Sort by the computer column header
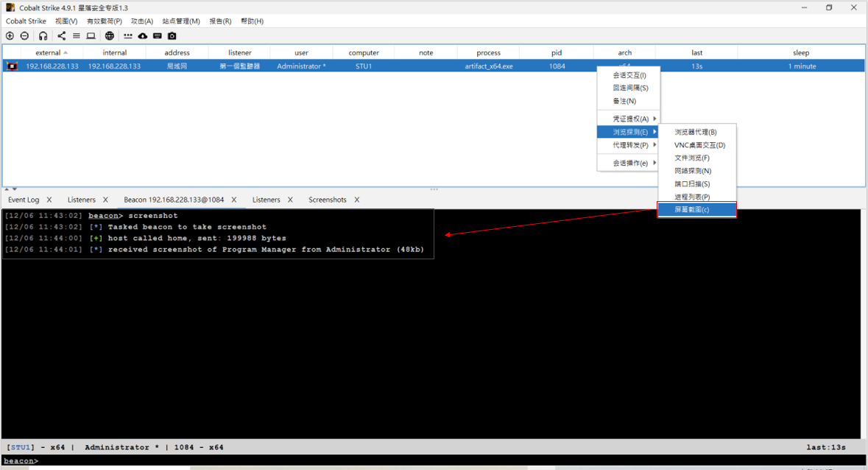 point(364,52)
